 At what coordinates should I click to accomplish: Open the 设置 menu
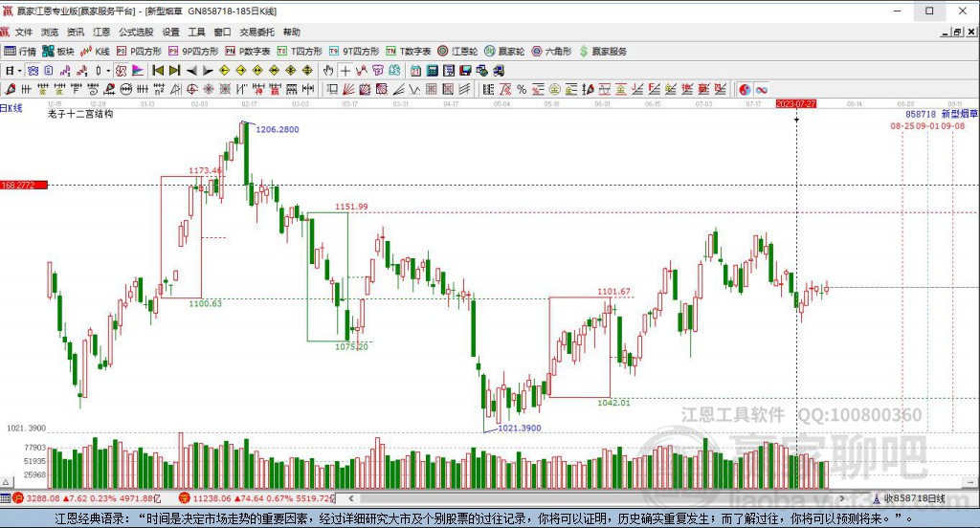pos(170,32)
